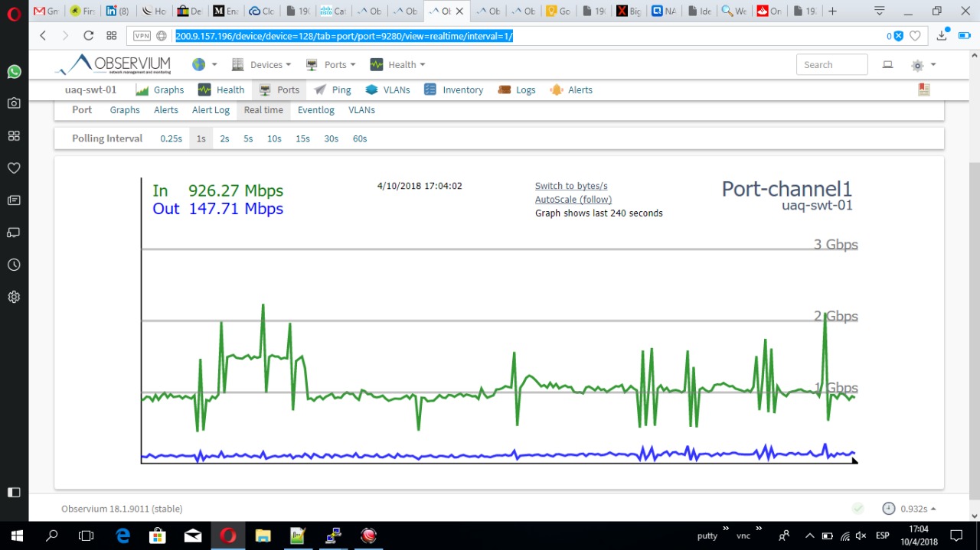Click the Logs icon in device bar
The width and height of the screenshot is (980, 550).
click(x=505, y=89)
